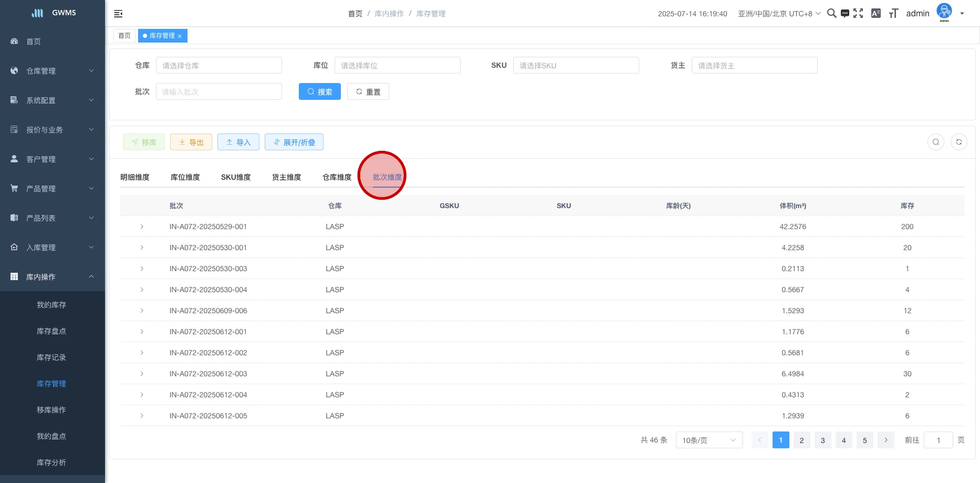This screenshot has width=980, height=483.
Task: Click the blue 搜索 button
Action: coord(319,91)
